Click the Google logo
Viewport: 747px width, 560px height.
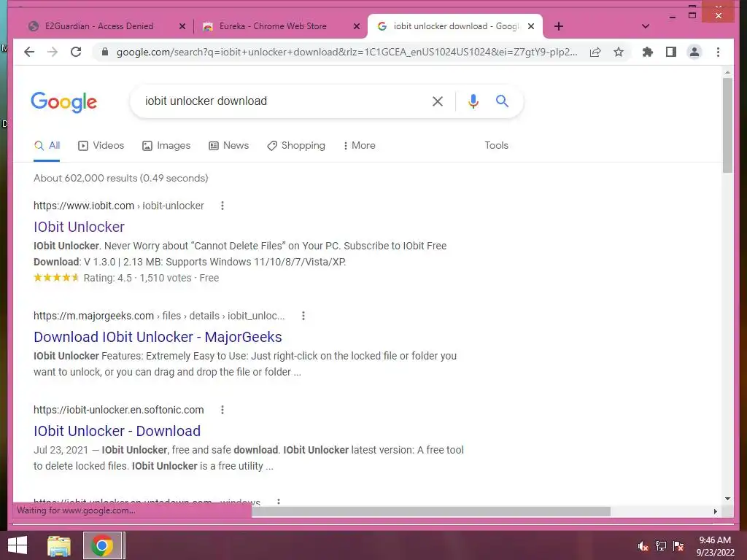click(64, 102)
